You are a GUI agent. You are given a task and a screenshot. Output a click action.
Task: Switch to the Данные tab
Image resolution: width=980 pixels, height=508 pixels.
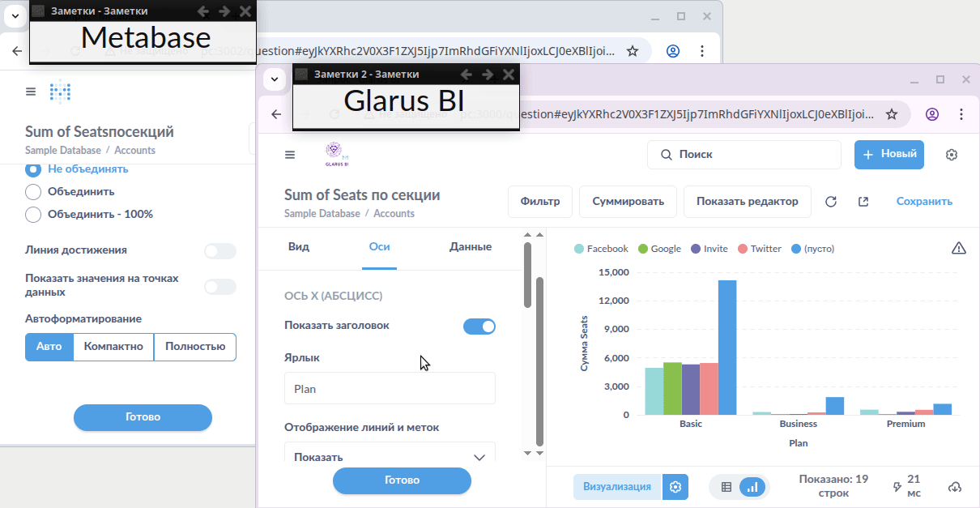(470, 247)
